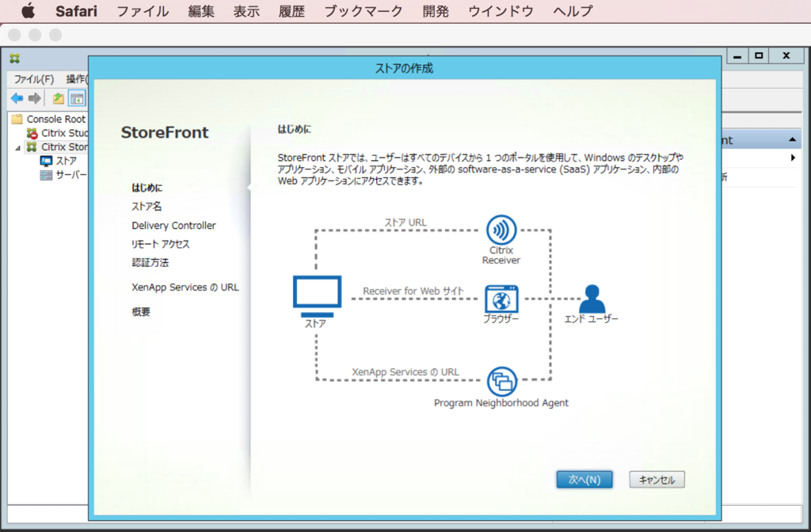The height and width of the screenshot is (532, 811).
Task: Open the ブックマーク menu
Action: coord(364,11)
